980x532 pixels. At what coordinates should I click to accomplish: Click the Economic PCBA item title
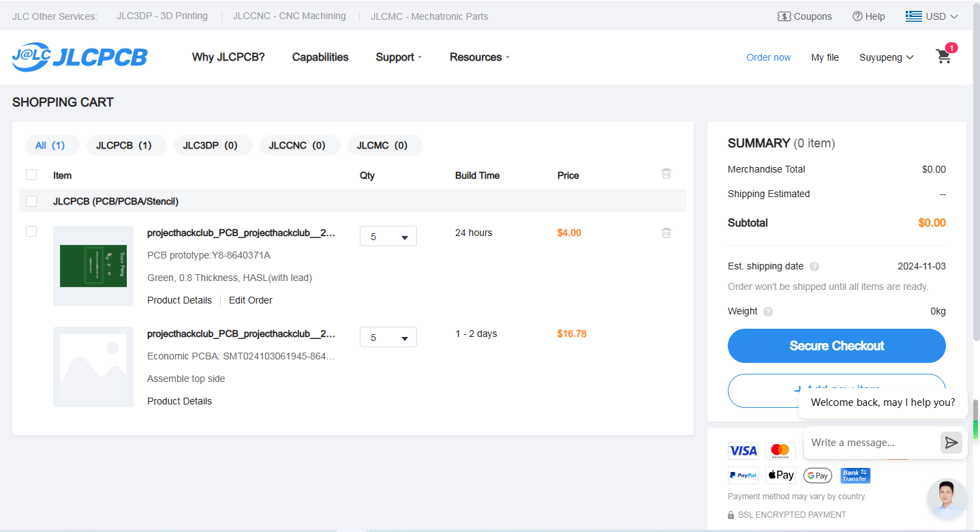pyautogui.click(x=241, y=334)
